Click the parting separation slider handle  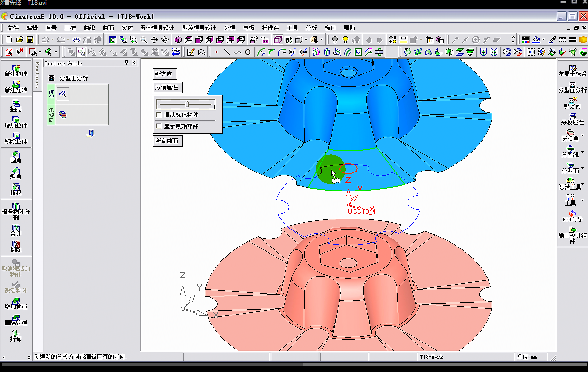tap(188, 103)
